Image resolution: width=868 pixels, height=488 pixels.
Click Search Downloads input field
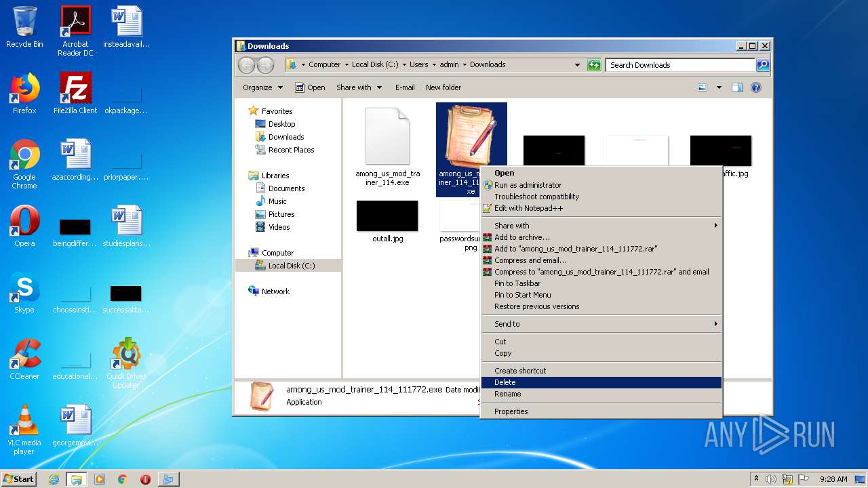tap(680, 65)
